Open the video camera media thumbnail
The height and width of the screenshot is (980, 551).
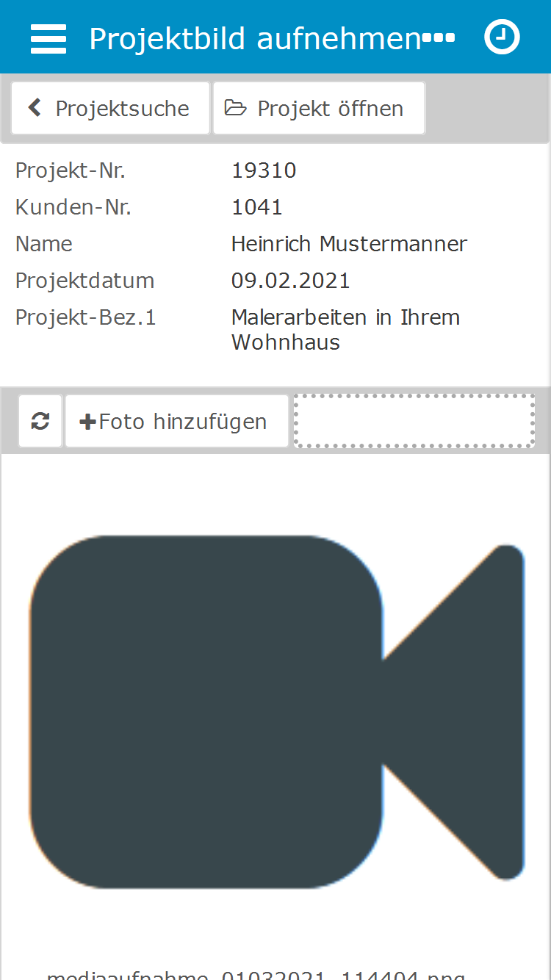(x=276, y=711)
